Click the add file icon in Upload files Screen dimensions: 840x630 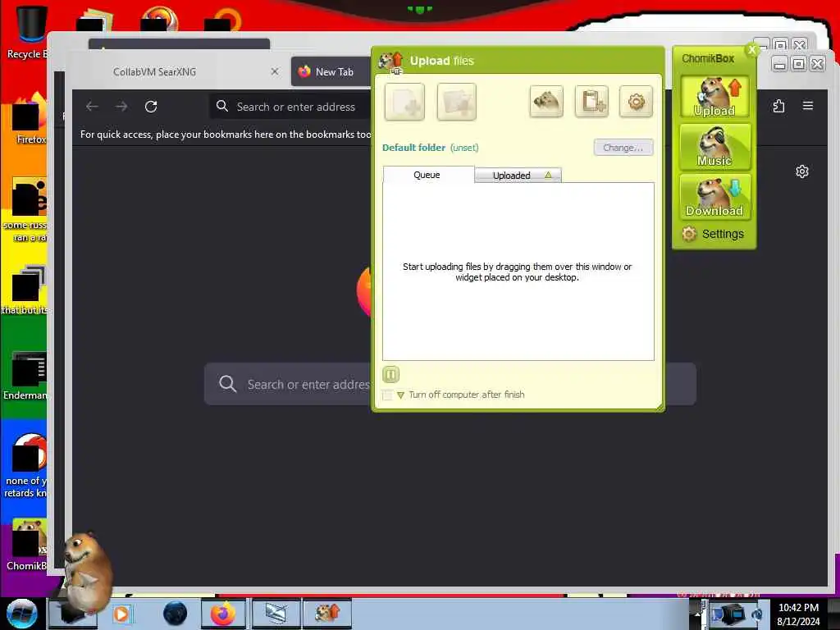coord(404,102)
